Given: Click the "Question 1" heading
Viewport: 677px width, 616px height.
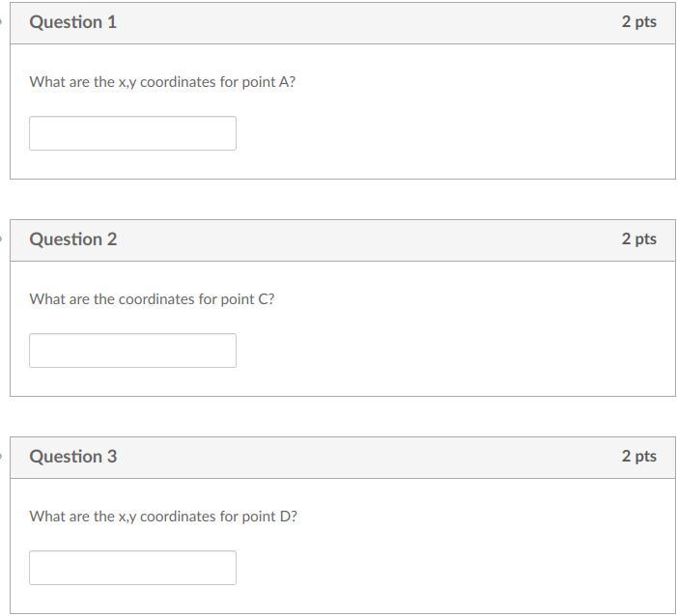Looking at the screenshot, I should [x=73, y=22].
